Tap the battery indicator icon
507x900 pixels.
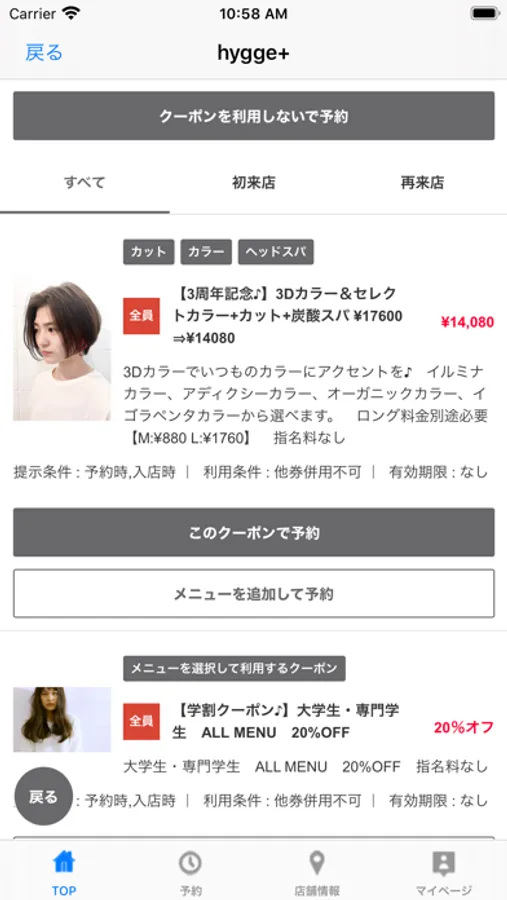(485, 13)
